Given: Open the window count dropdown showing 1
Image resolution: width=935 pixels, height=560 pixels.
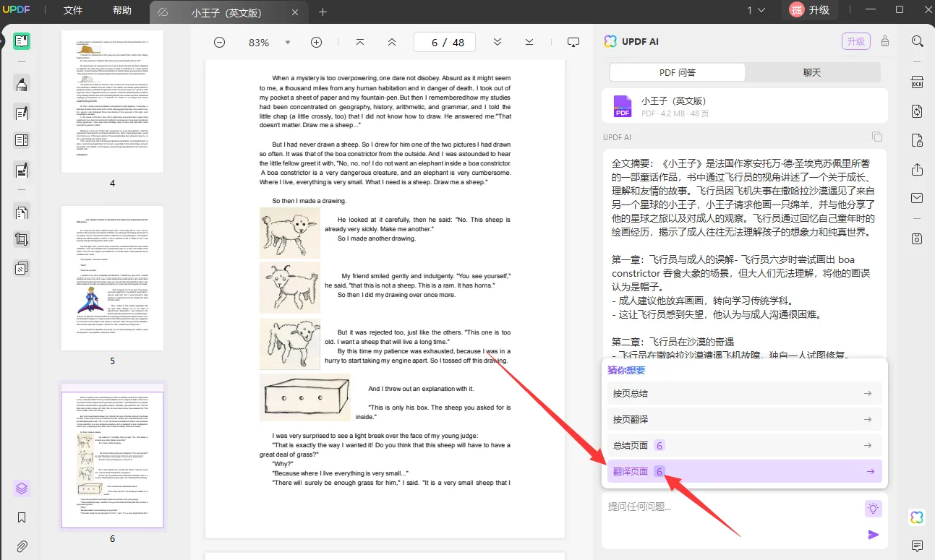Looking at the screenshot, I should [756, 10].
